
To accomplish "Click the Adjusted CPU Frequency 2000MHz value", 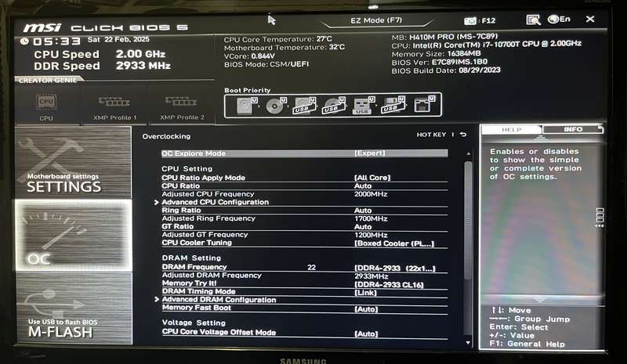I will pos(371,194).
